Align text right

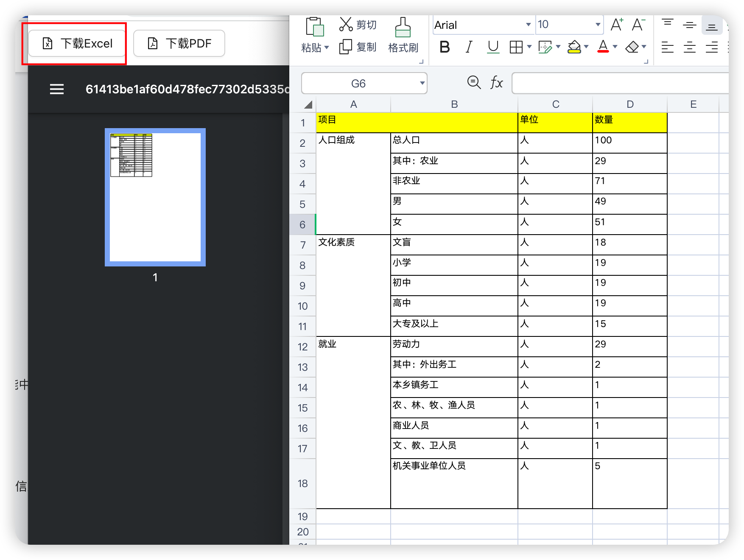(x=712, y=47)
